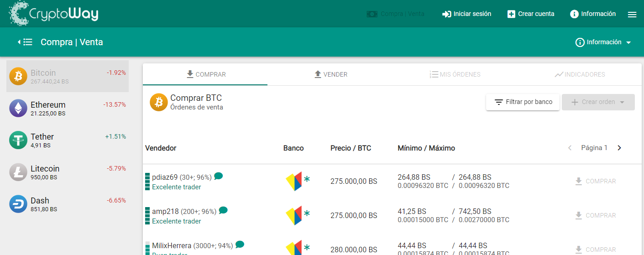Go to the previous page arrow
Screen dimensions: 644x255
[570, 148]
